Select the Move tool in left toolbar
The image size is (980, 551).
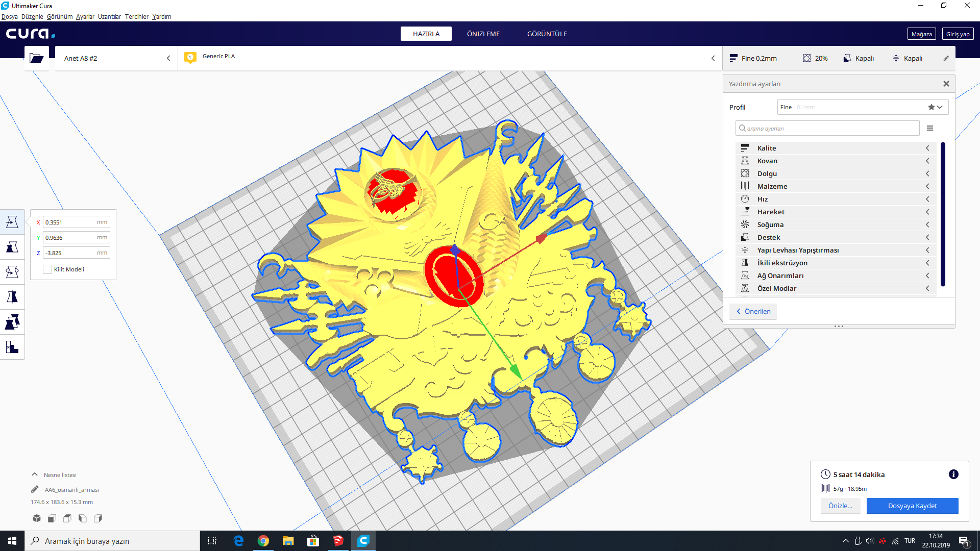(12, 222)
